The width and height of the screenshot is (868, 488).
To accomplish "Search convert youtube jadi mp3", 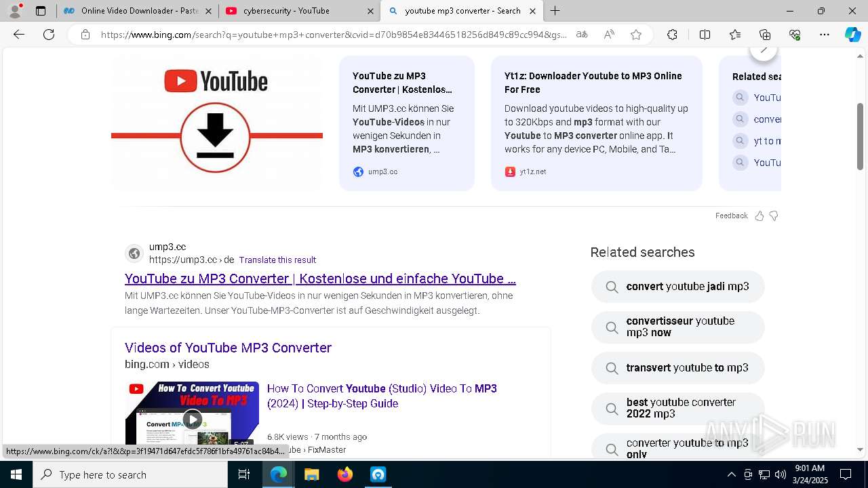I will click(x=678, y=287).
